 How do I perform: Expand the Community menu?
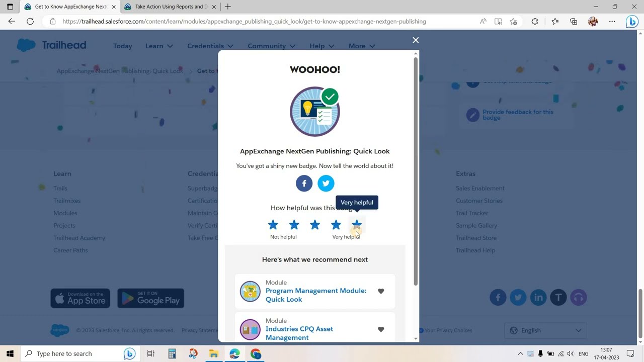(271, 46)
